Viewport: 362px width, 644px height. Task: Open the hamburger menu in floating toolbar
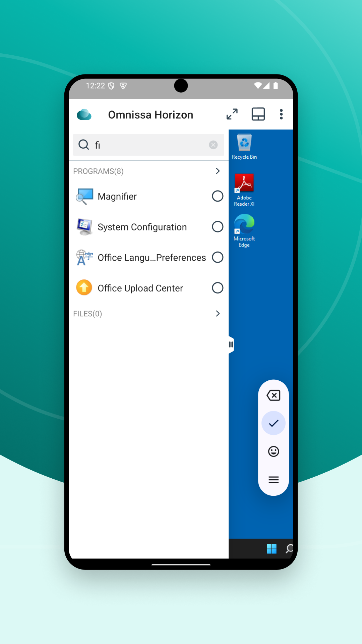[274, 480]
